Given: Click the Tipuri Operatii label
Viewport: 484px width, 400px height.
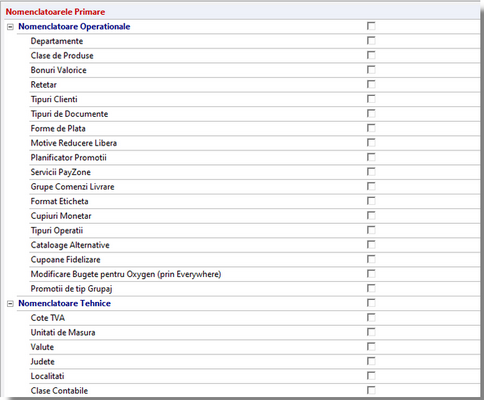Looking at the screenshot, I should pyautogui.click(x=57, y=231).
